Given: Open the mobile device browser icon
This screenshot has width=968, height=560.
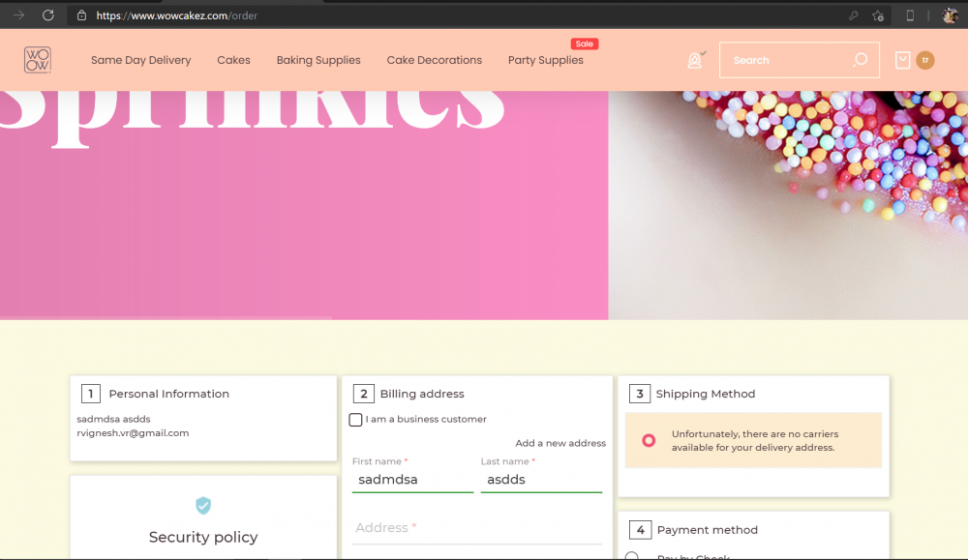Looking at the screenshot, I should click(908, 15).
